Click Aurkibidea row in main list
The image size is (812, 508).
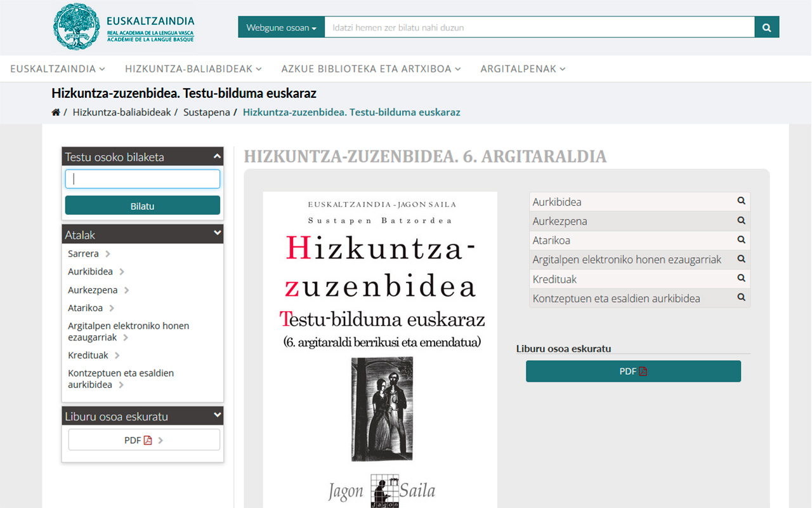pos(639,201)
